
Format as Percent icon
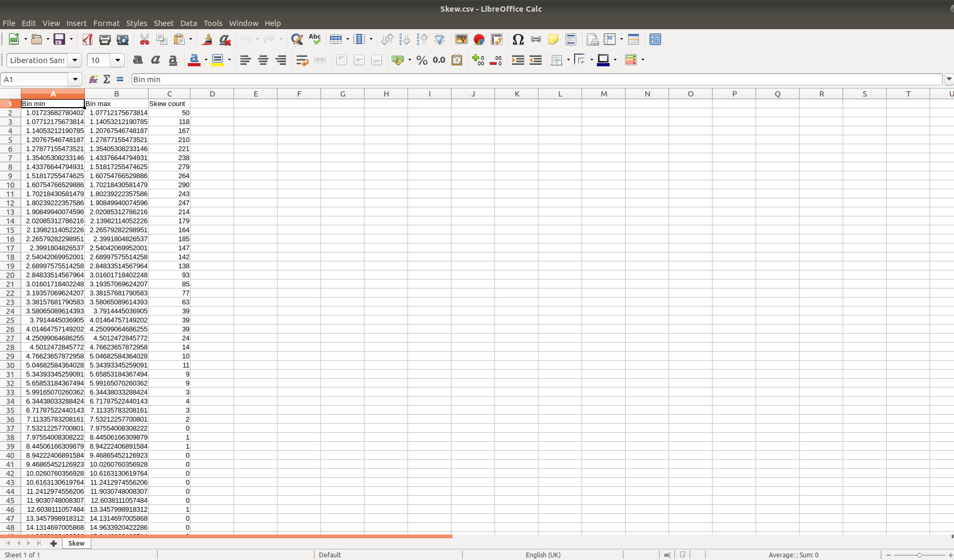pyautogui.click(x=422, y=60)
